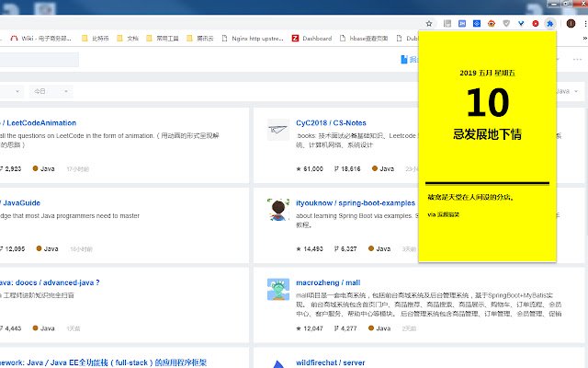This screenshot has height=368, width=588.
Task: Open ityouknow / spring-boot-examples repository
Action: (x=356, y=202)
